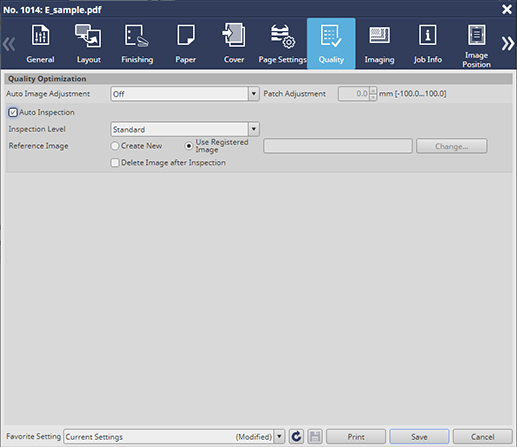Click the Print button
The image size is (517, 447).
[356, 436]
